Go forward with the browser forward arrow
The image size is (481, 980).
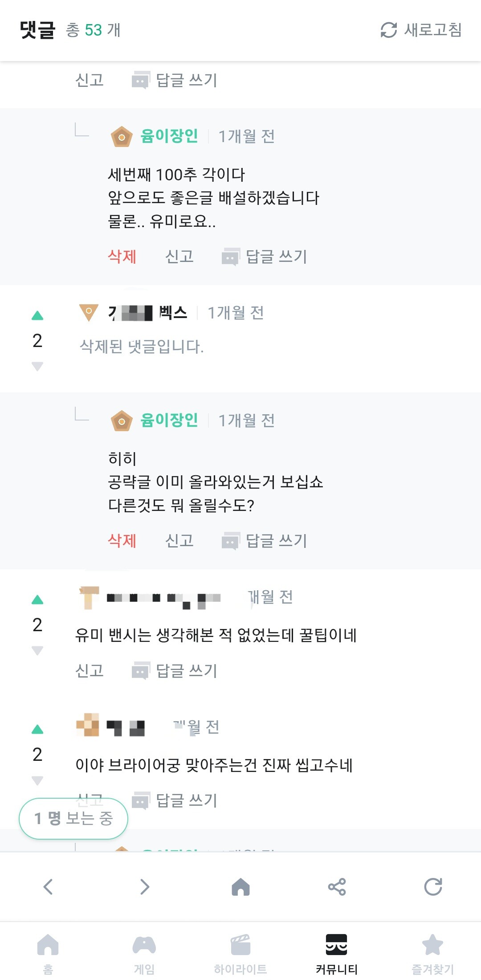144,886
